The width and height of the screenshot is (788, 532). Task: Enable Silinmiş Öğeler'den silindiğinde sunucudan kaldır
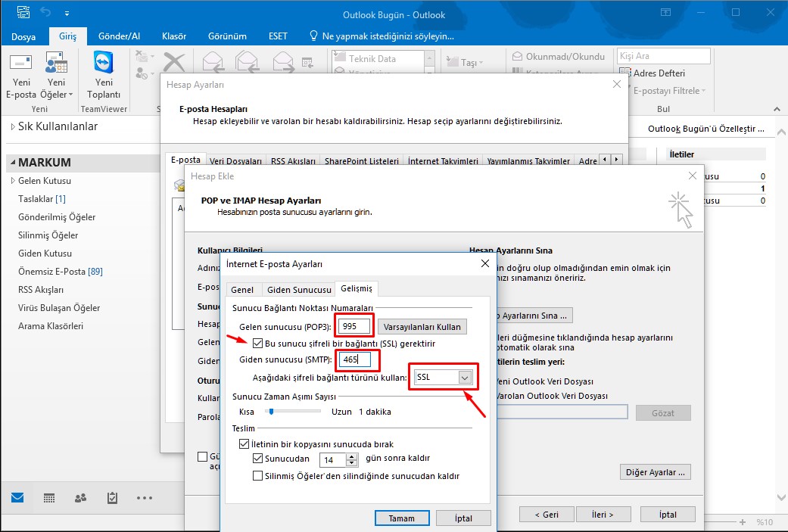(258, 475)
